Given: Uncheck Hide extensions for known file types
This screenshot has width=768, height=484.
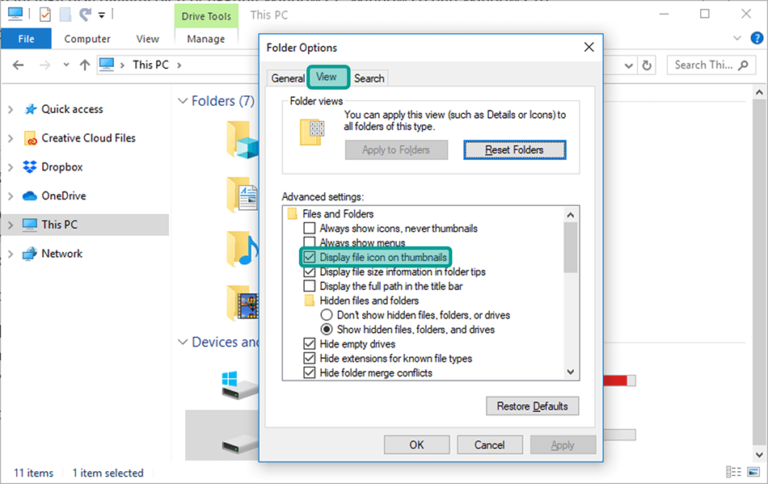Looking at the screenshot, I should (309, 358).
